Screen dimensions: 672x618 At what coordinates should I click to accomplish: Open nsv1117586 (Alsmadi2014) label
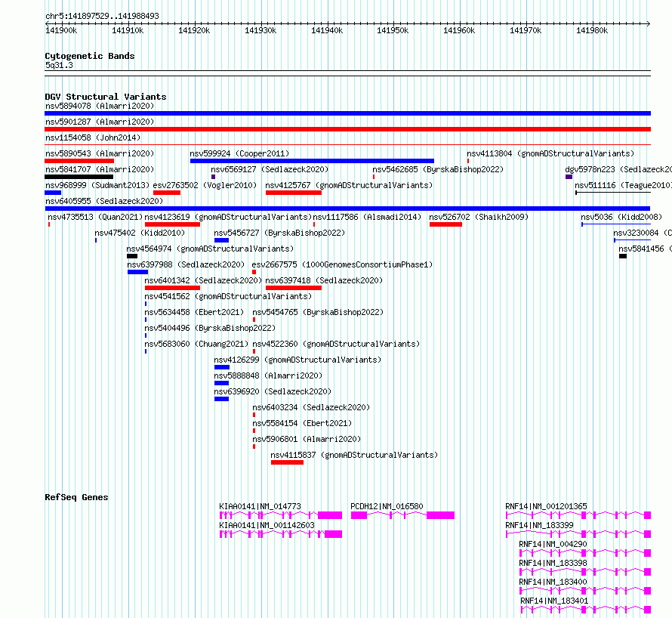point(367,217)
